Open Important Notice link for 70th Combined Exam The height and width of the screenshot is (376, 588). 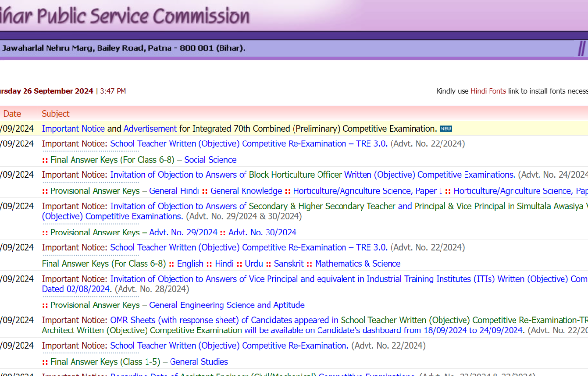click(73, 129)
